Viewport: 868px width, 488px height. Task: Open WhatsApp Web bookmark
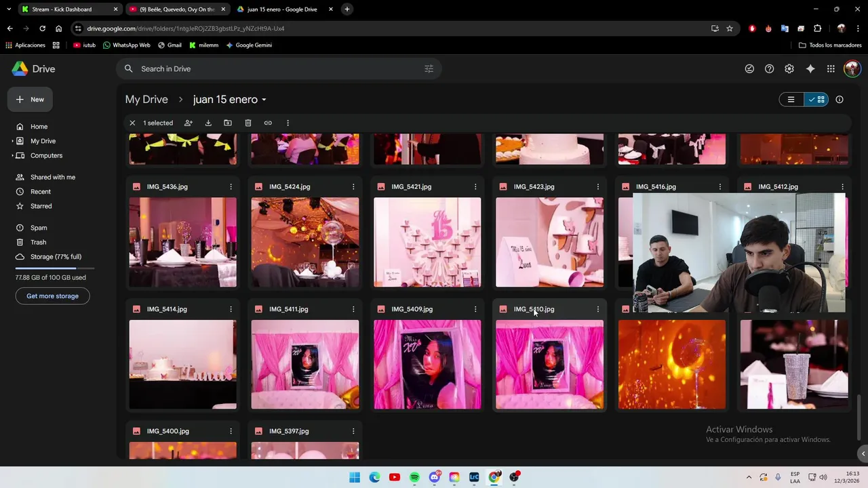[x=126, y=45]
